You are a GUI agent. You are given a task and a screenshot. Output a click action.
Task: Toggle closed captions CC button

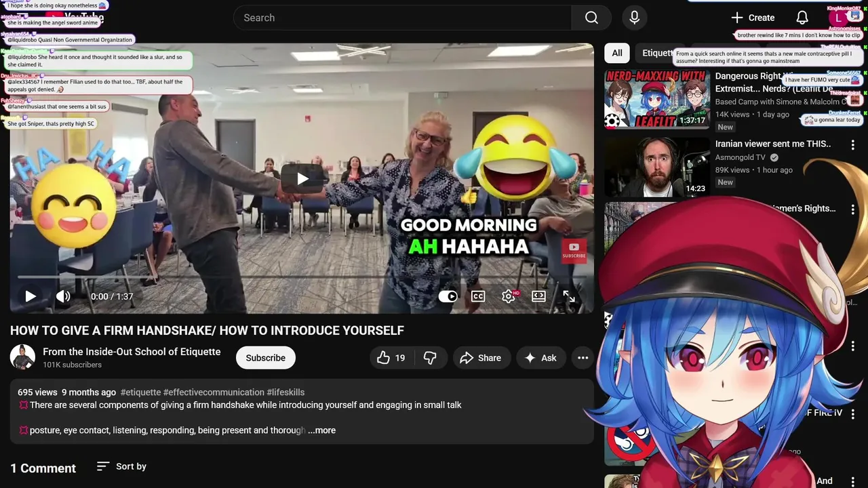point(478,296)
